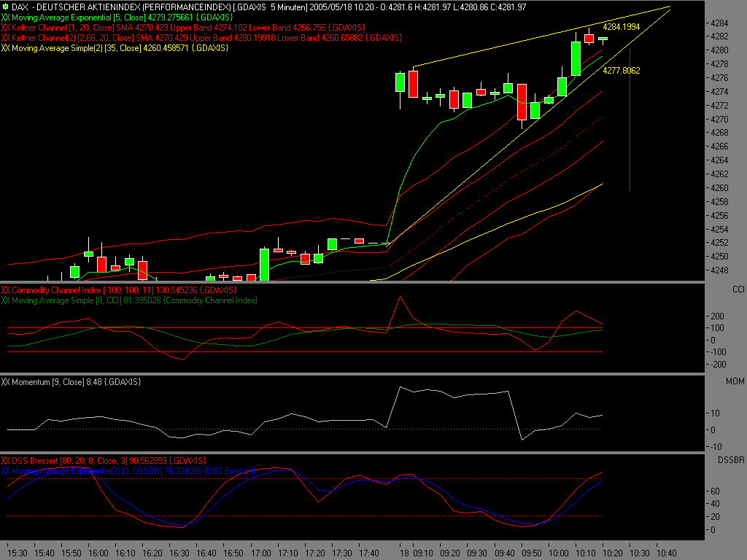Click the tall green candle at 17:00

pos(264,264)
